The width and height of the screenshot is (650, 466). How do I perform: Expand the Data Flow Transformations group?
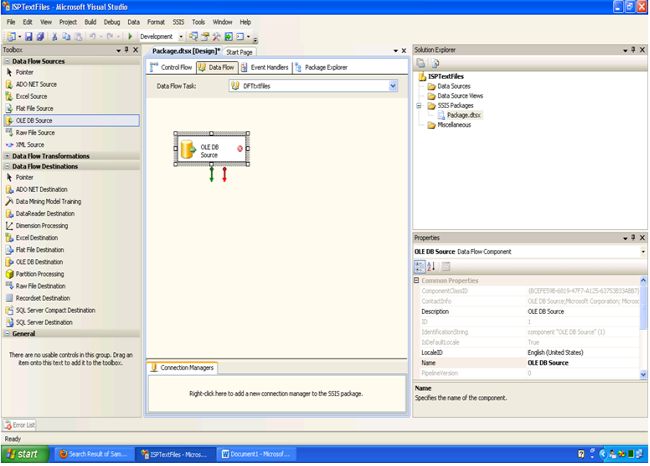pyautogui.click(x=7, y=156)
